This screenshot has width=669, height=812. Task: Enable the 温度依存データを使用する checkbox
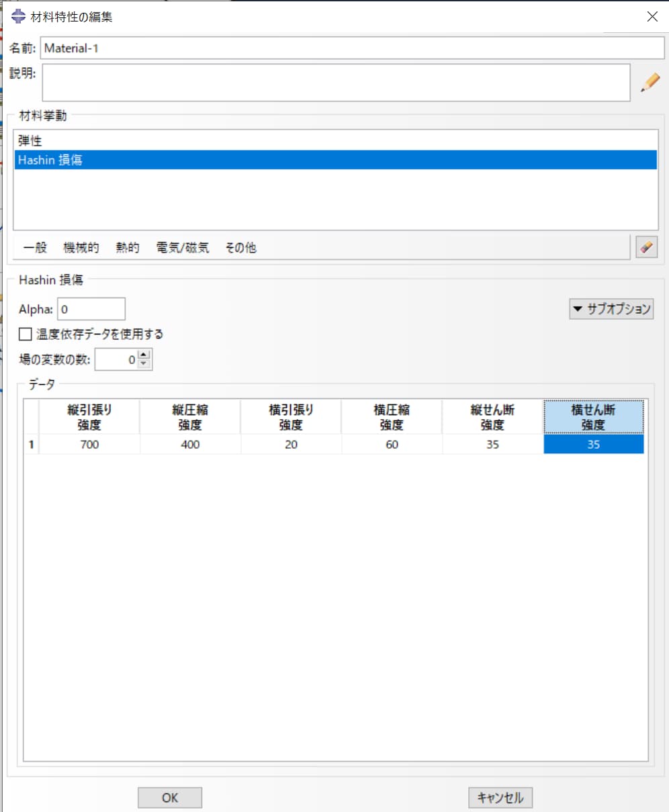click(x=25, y=333)
